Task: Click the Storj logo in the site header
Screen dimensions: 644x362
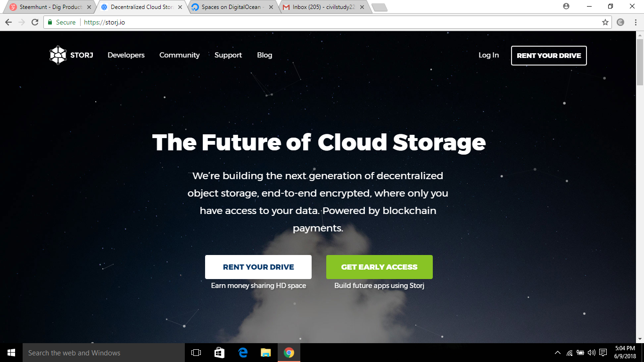Action: tap(71, 55)
